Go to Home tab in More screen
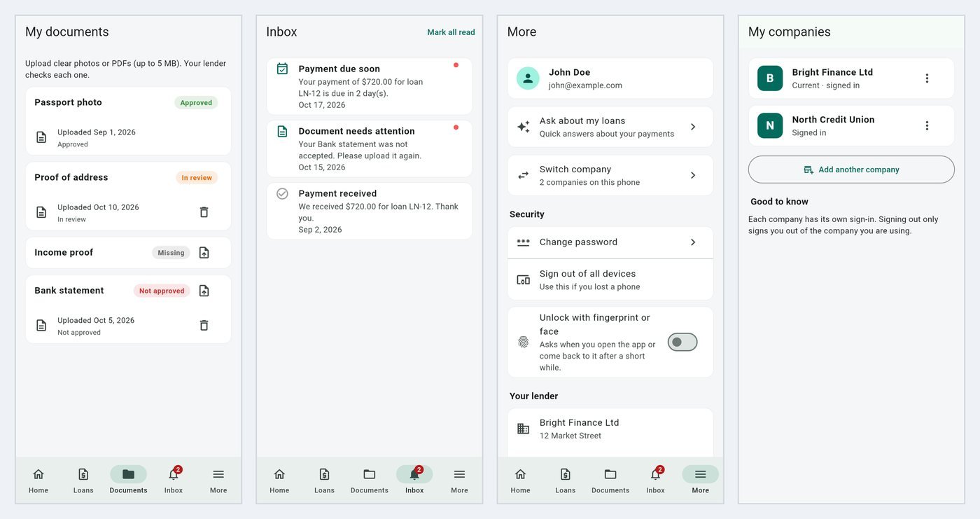The width and height of the screenshot is (980, 519). pos(520,480)
